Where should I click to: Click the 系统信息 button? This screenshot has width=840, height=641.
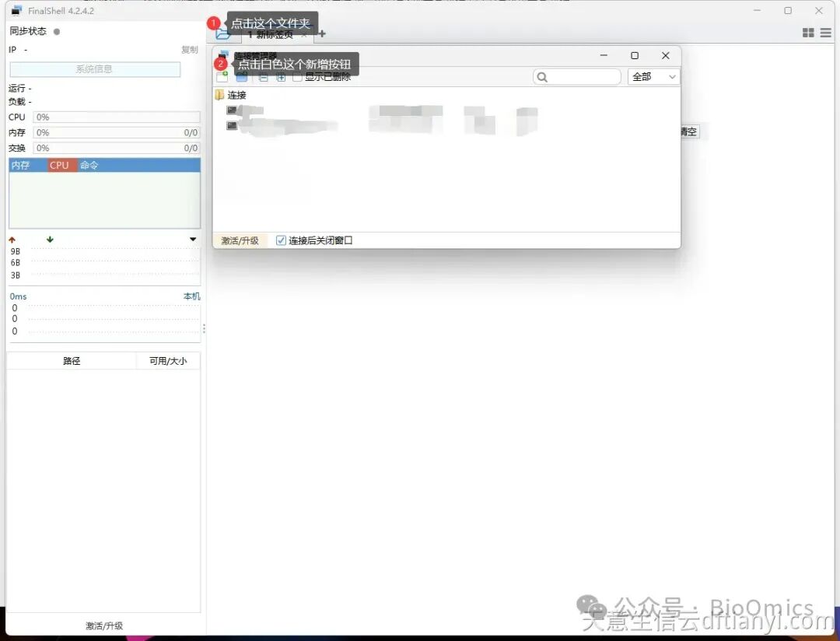tap(95, 70)
